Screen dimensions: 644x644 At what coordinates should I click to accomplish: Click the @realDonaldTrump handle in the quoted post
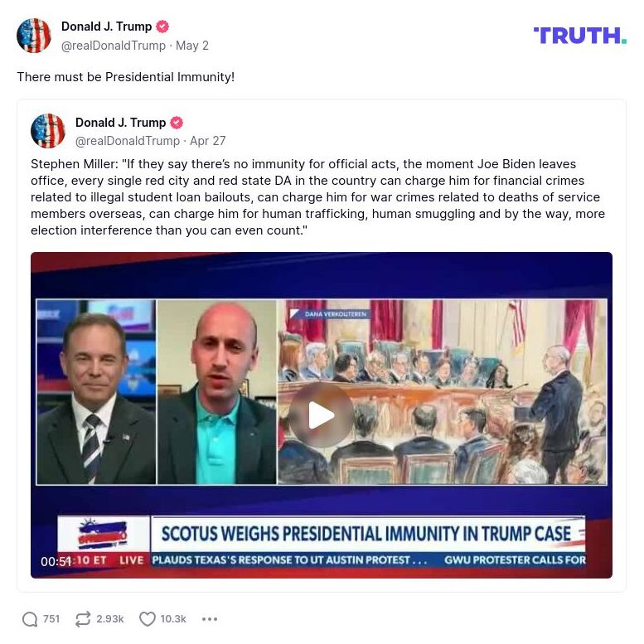point(128,141)
